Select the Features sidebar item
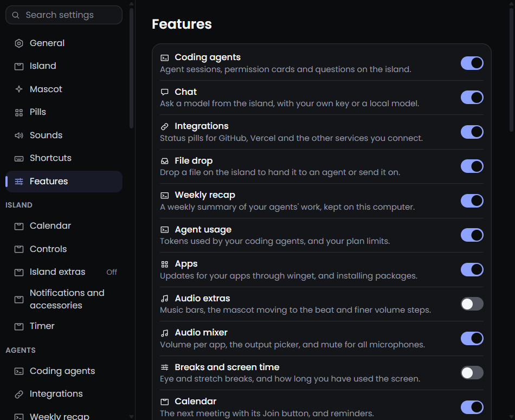The width and height of the screenshot is (515, 420). click(x=64, y=181)
